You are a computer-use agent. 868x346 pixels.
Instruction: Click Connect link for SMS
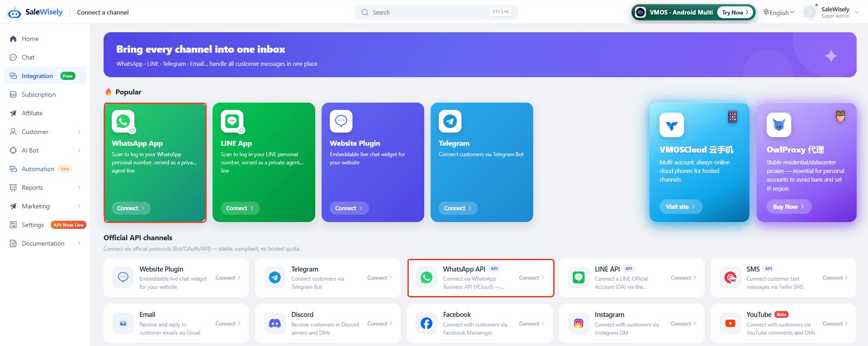835,278
